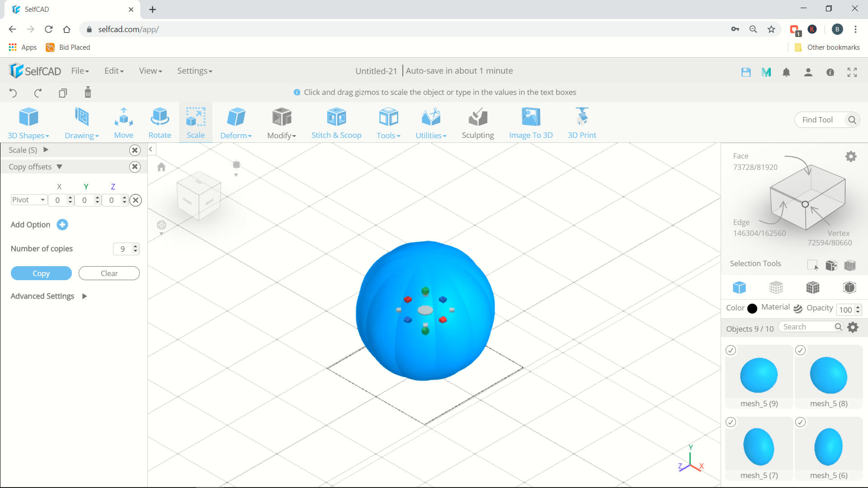Add an offset option with plus button
The width and height of the screenshot is (868, 488).
point(62,225)
